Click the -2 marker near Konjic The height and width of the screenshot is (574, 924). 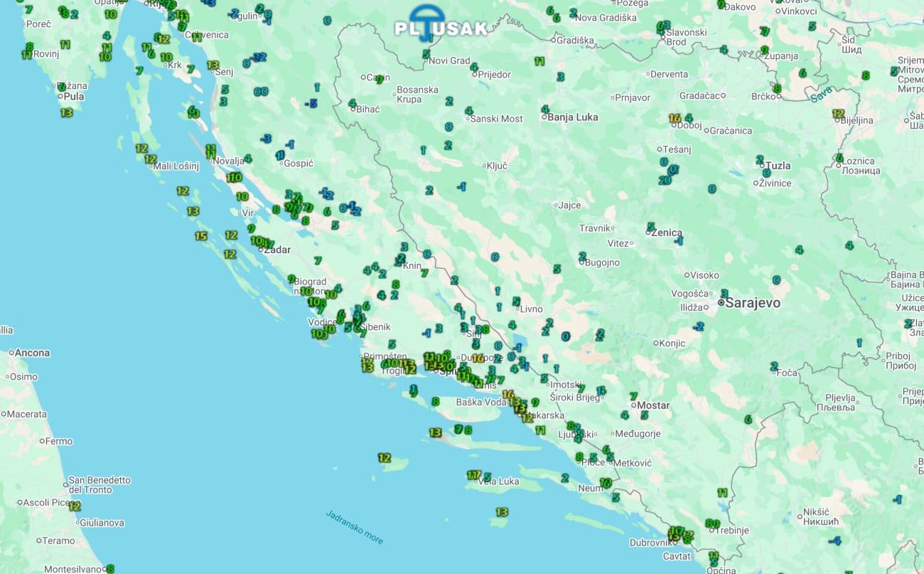pos(699,326)
